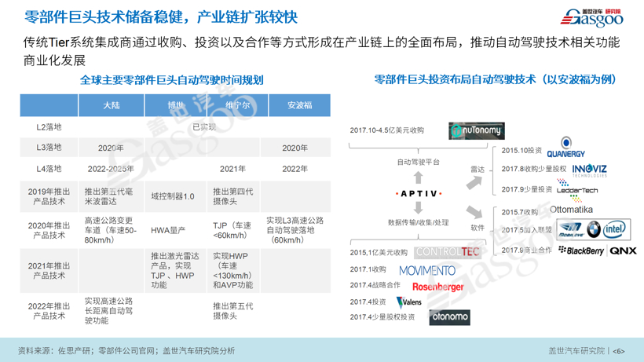This screenshot has width=644, height=362.
Task: Click the BlackBerry logo
Action: (x=581, y=250)
